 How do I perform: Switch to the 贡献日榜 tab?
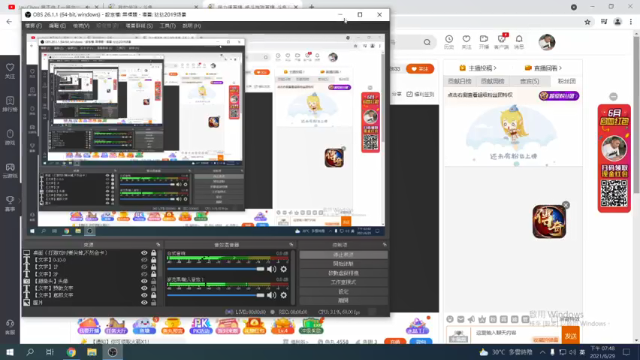coord(460,81)
